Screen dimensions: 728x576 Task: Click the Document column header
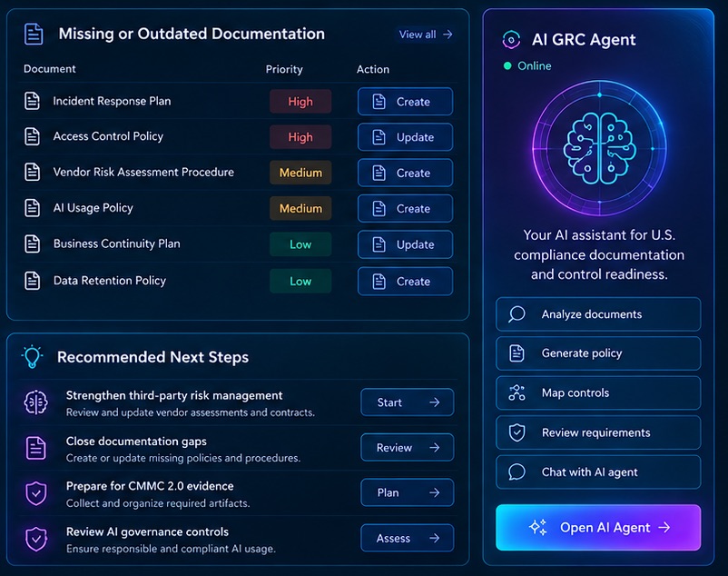click(50, 69)
